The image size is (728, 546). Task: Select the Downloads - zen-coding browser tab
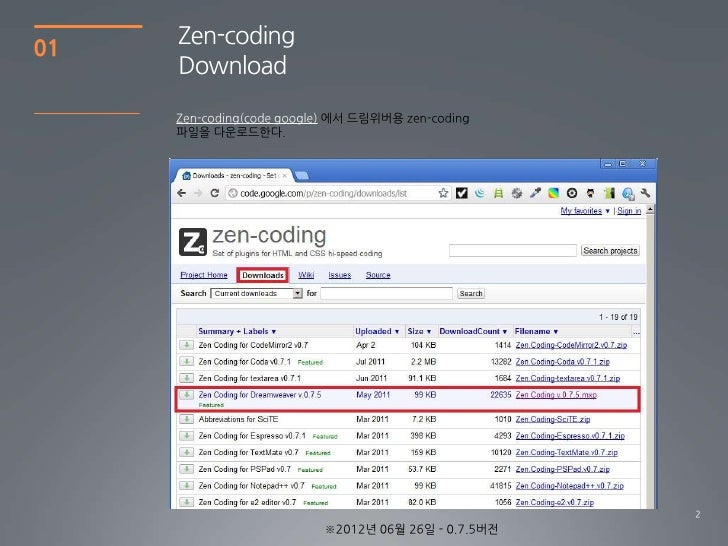[234, 176]
